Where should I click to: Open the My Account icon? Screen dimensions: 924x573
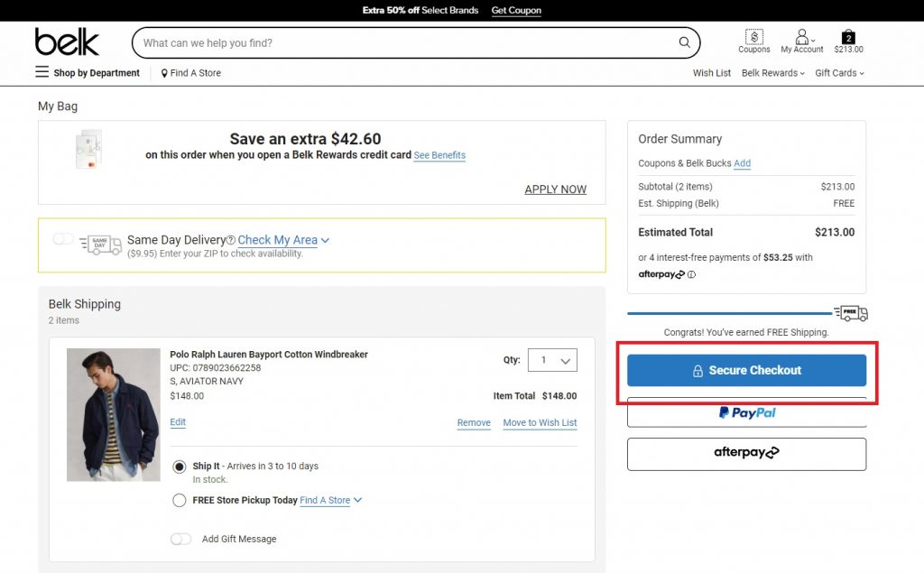pos(801,38)
